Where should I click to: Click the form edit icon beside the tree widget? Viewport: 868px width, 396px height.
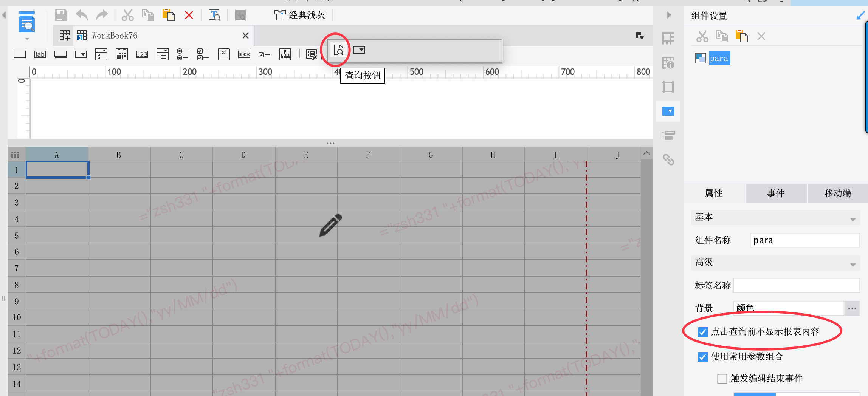pos(312,54)
